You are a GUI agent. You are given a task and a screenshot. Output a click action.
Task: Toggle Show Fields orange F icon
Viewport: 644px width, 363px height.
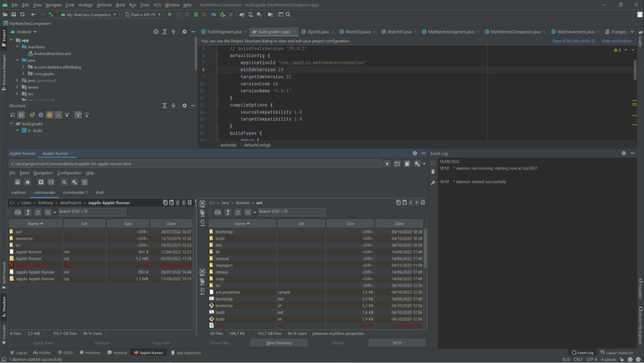[x=49, y=115]
